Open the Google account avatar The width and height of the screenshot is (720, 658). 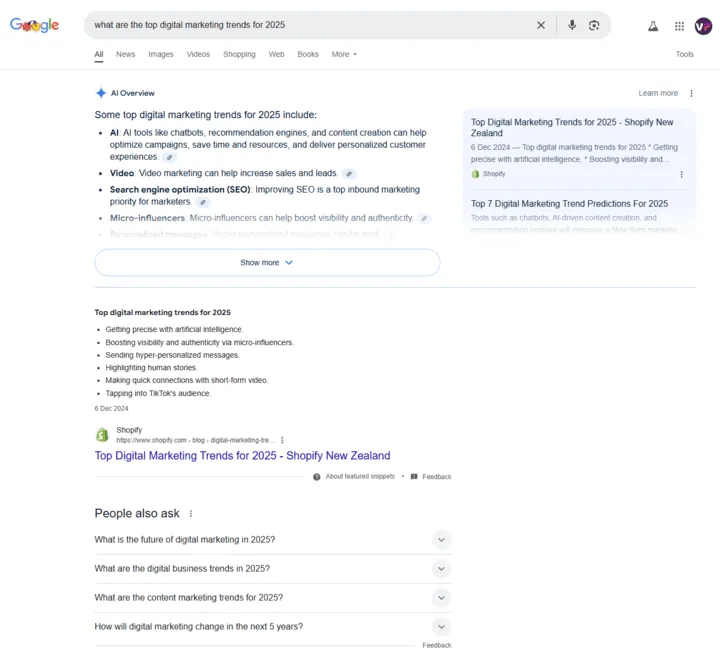point(703,26)
